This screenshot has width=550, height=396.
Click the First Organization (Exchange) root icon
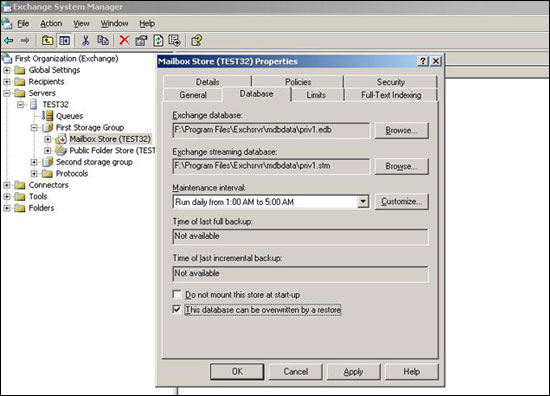pos(7,59)
